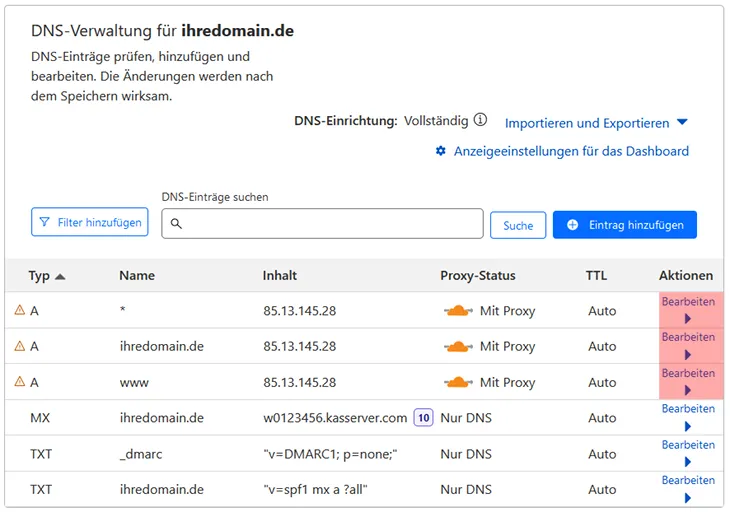Click the Proxy-Status column header
This screenshot has width=730, height=512.
478,276
